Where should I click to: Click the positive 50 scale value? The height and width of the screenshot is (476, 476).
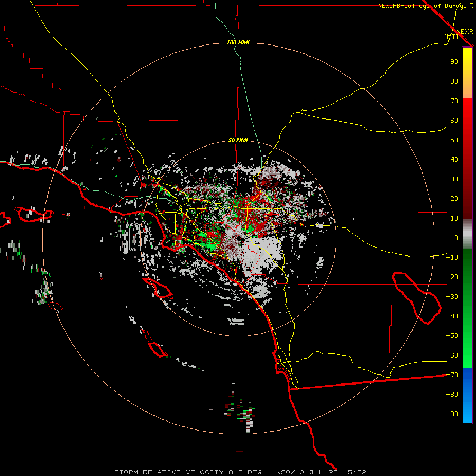[454, 140]
